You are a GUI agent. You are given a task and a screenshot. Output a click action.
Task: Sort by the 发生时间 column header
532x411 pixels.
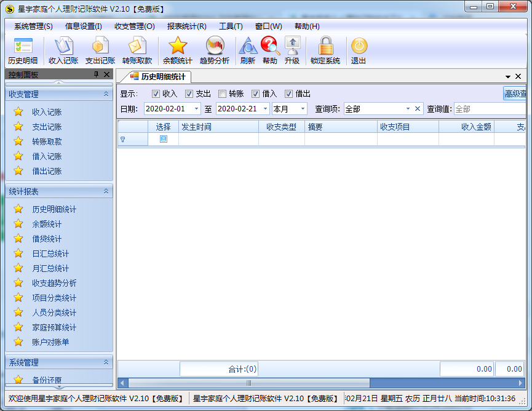click(x=218, y=127)
